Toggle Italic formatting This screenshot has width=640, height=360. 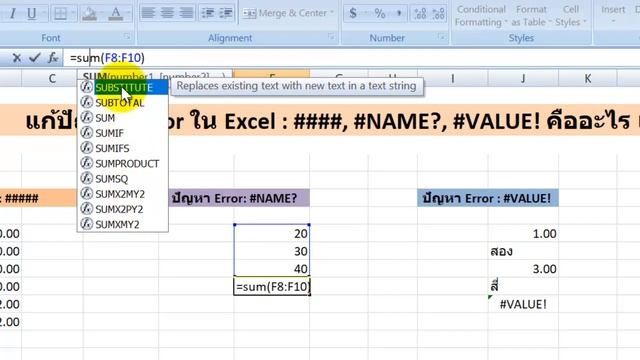point(12,14)
